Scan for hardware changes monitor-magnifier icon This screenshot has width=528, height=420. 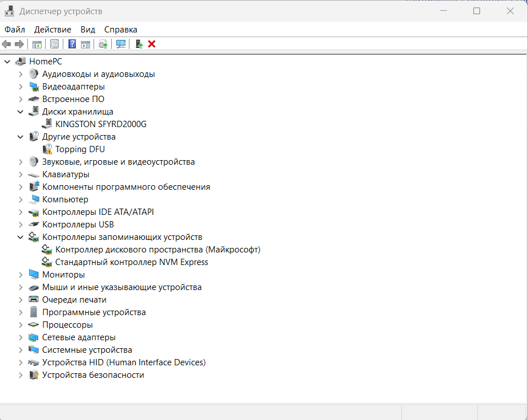pos(120,44)
